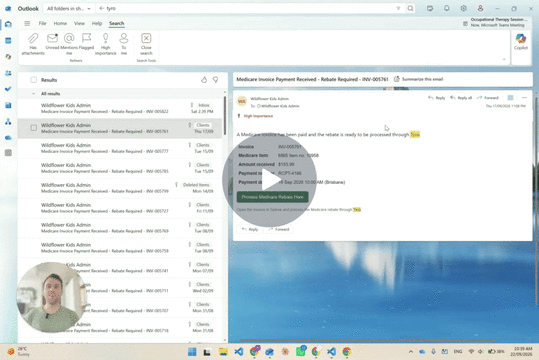This screenshot has height=360, width=539.
Task: Switch to the View tab
Action: click(x=79, y=23)
